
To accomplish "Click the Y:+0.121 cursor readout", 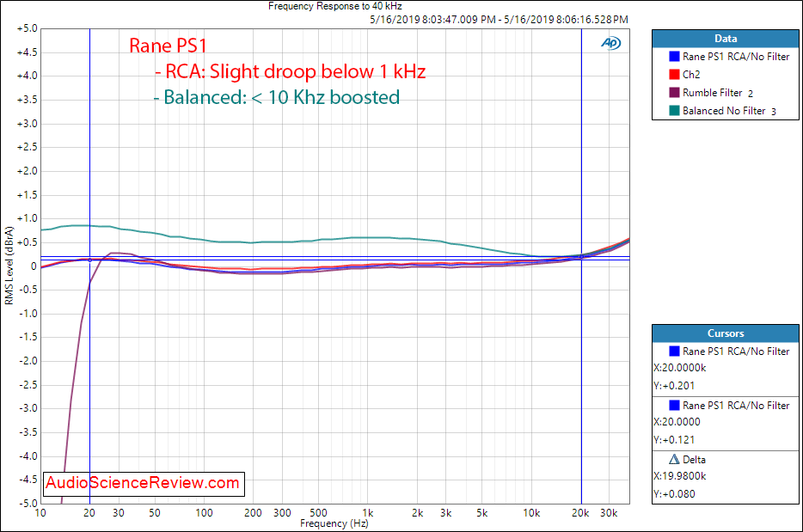I will [674, 440].
